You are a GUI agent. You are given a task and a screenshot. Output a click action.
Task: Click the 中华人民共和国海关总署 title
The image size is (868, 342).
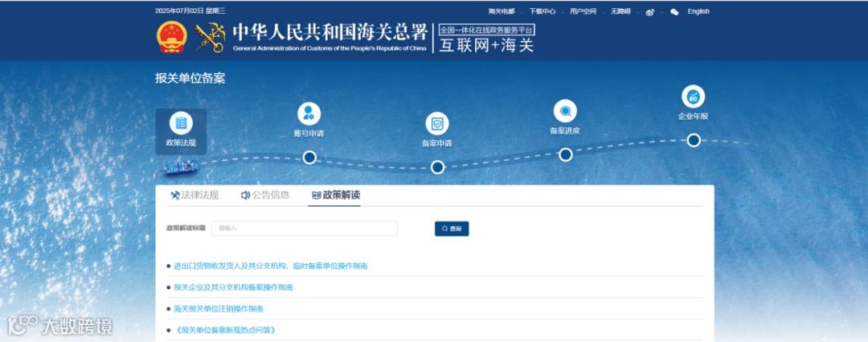(x=330, y=32)
